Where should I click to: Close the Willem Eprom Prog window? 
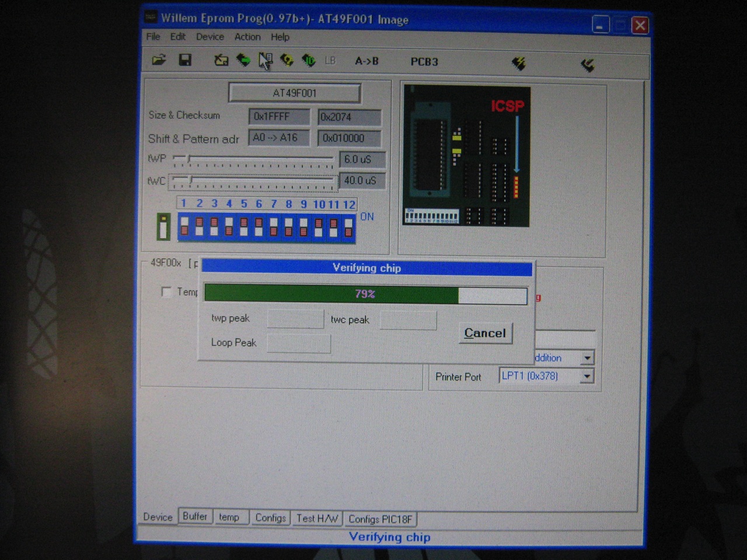tap(640, 25)
